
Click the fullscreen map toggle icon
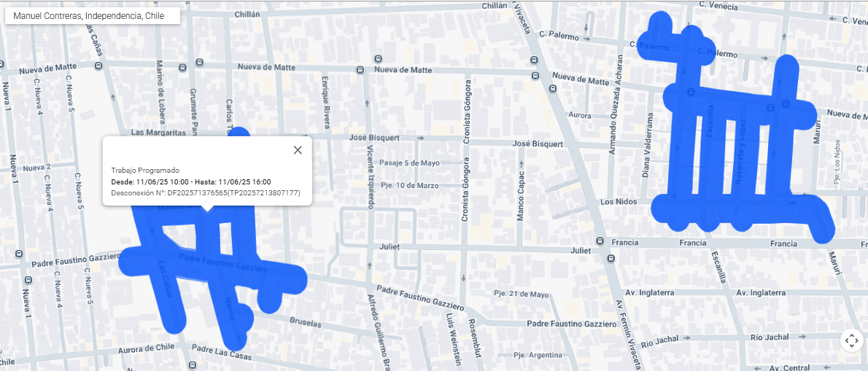coord(852,340)
